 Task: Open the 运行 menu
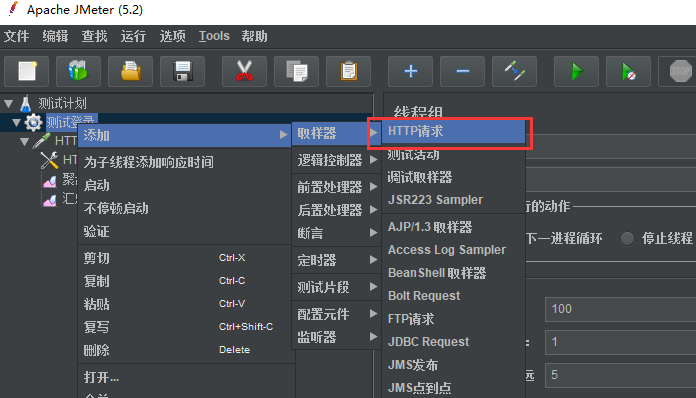point(133,36)
